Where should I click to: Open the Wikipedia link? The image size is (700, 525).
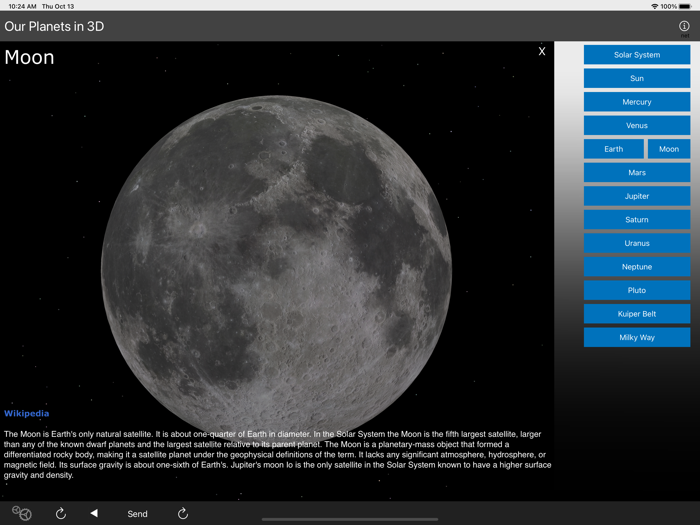pyautogui.click(x=26, y=413)
